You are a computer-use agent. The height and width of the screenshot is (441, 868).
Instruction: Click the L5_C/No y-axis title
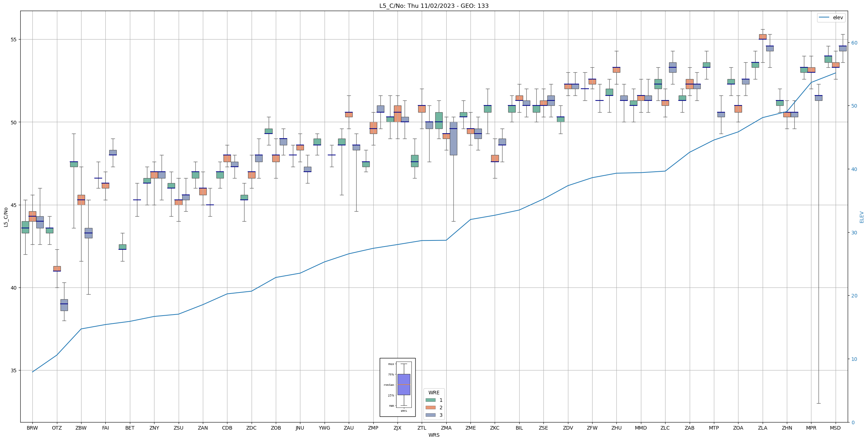coord(6,217)
